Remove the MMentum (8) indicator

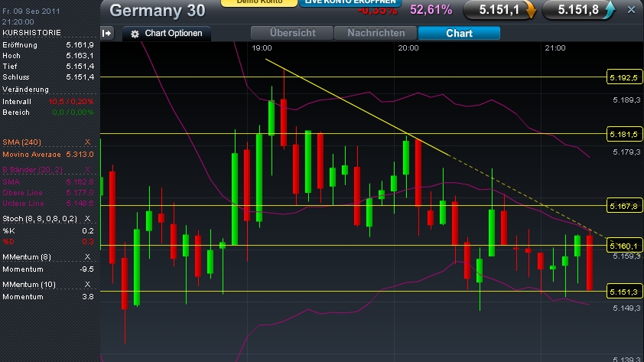click(87, 257)
